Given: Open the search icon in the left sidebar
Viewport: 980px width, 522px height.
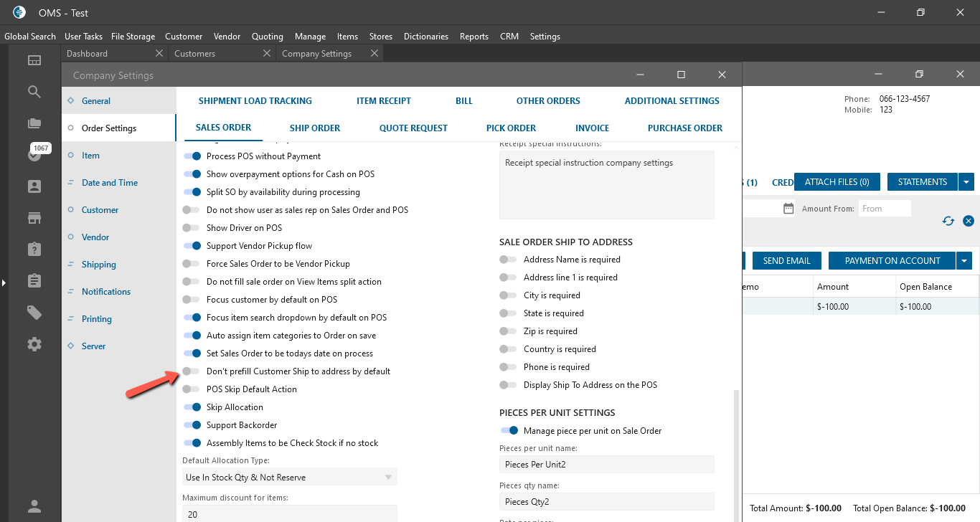Looking at the screenshot, I should tap(34, 92).
